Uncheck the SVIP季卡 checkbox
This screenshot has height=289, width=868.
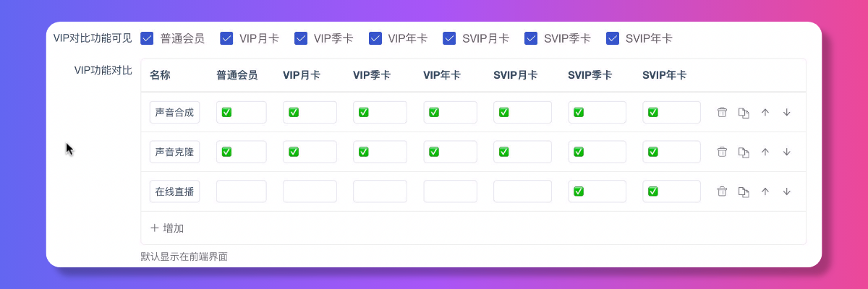coord(531,38)
